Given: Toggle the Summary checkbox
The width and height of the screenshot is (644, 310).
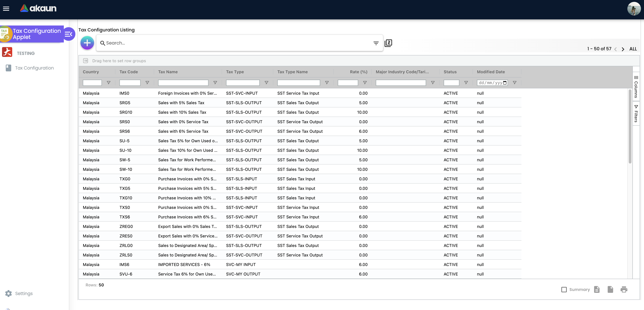Looking at the screenshot, I should (x=564, y=289).
